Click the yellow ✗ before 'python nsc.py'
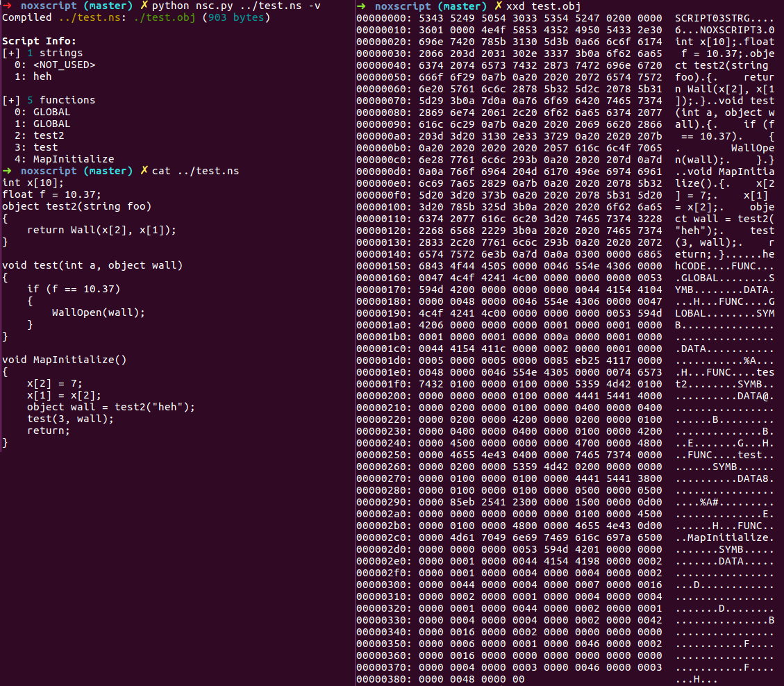 [144, 6]
